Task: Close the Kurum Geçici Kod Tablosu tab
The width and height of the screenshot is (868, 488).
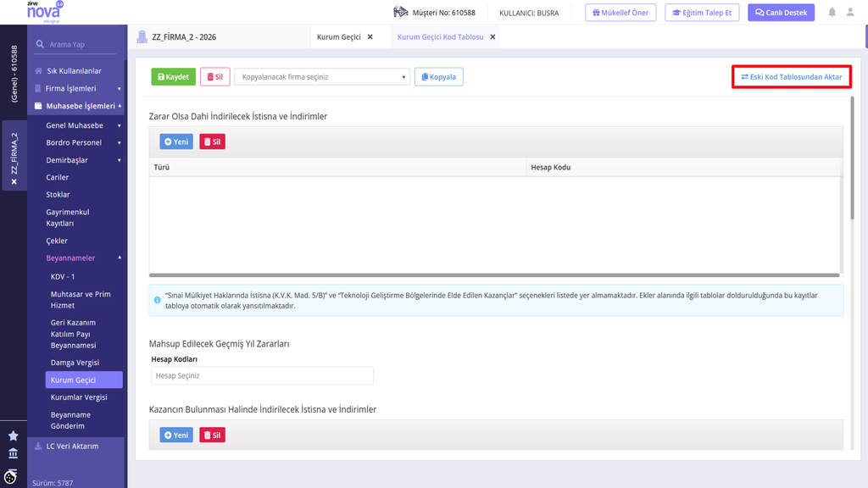Action: [x=492, y=37]
